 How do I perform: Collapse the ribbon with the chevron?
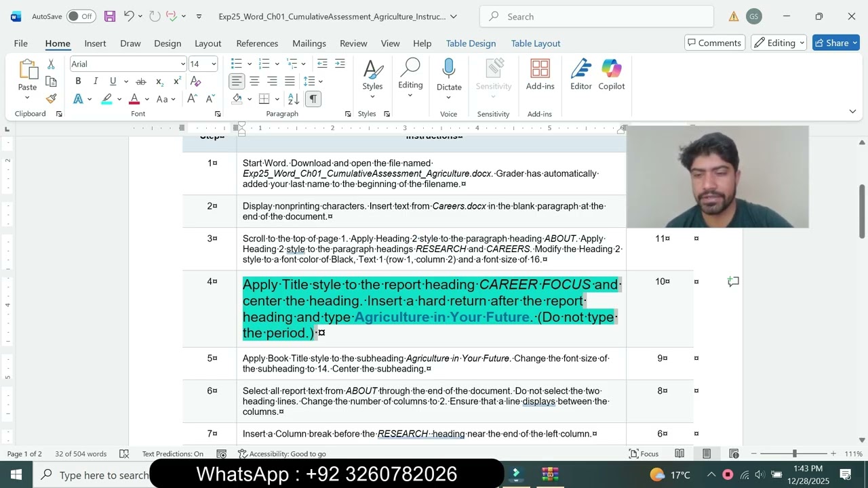pyautogui.click(x=852, y=111)
